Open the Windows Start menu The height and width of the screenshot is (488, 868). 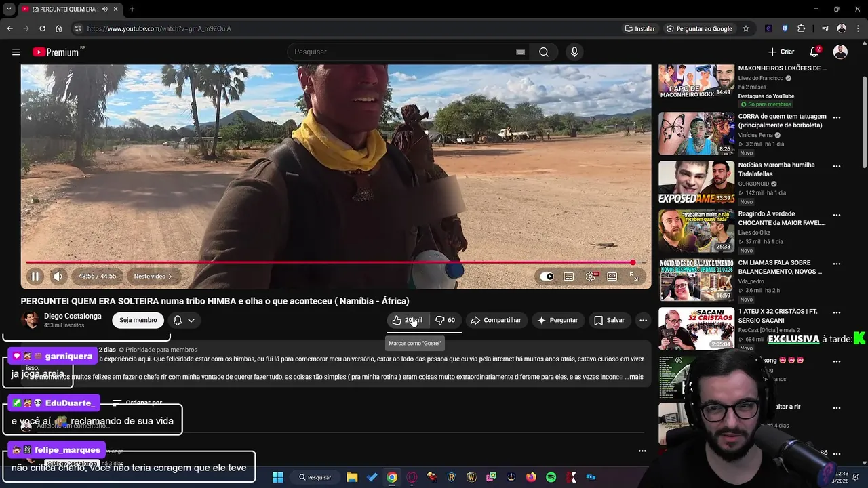[277, 477]
